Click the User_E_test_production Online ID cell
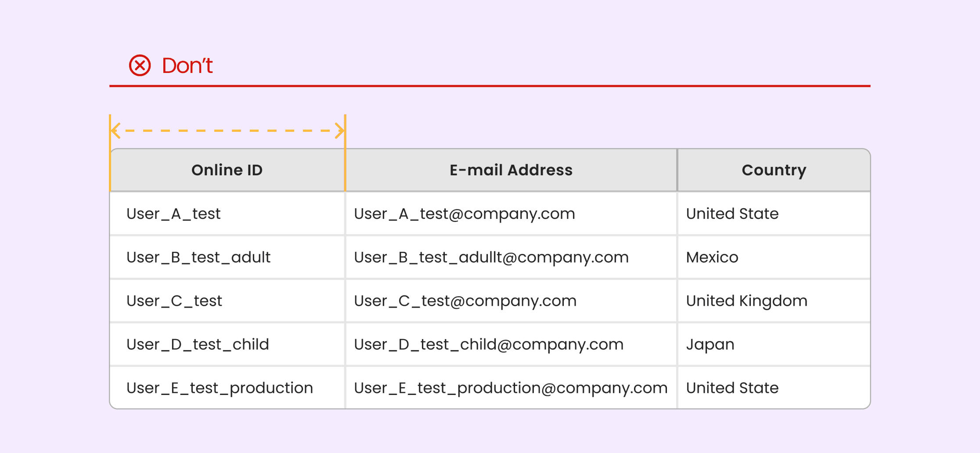Screen dimensions: 980x453 tap(227, 388)
